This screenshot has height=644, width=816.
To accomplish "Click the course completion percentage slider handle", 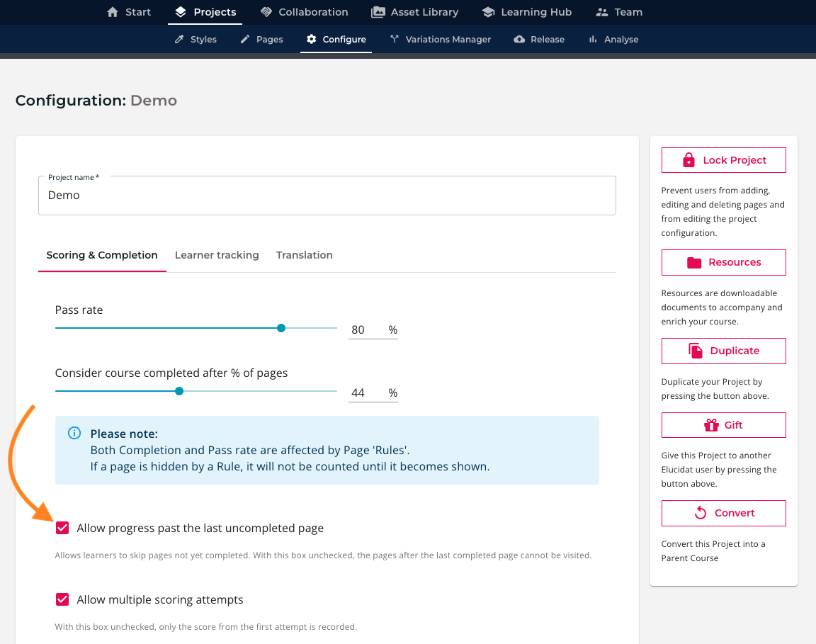I will pos(179,391).
